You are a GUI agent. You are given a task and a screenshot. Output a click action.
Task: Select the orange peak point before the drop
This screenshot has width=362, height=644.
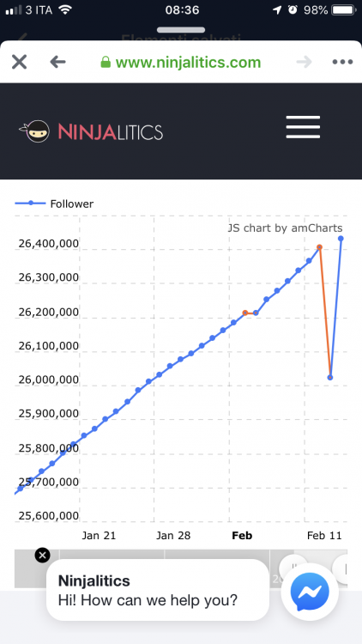pos(319,247)
